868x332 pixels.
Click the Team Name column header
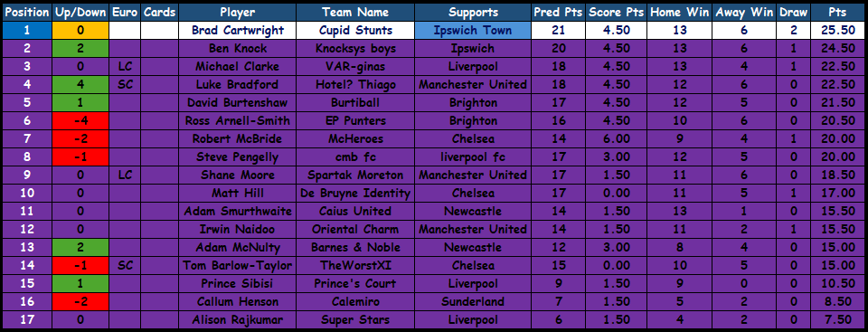click(x=355, y=12)
